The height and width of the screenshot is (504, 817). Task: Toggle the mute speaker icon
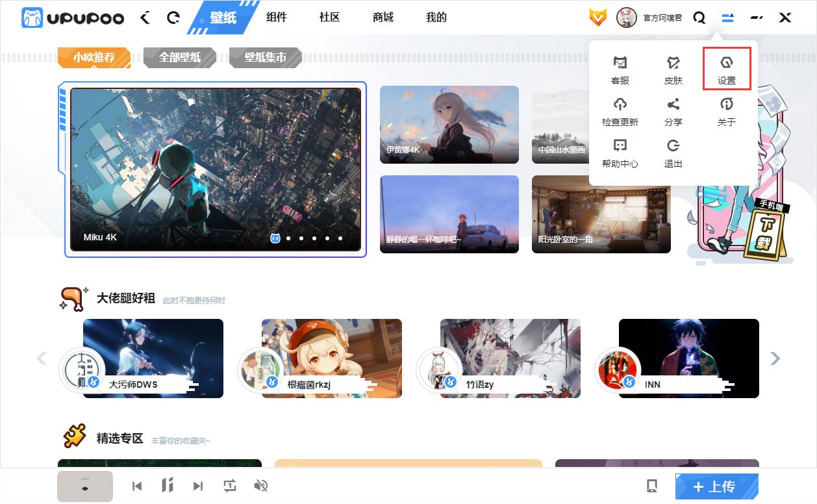(260, 486)
